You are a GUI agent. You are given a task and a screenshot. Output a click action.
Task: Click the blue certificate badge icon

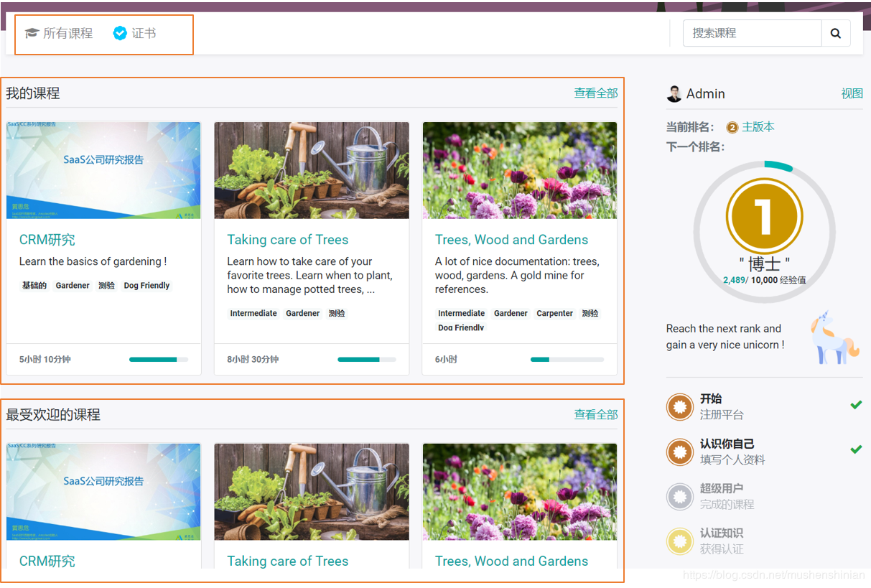coord(120,33)
